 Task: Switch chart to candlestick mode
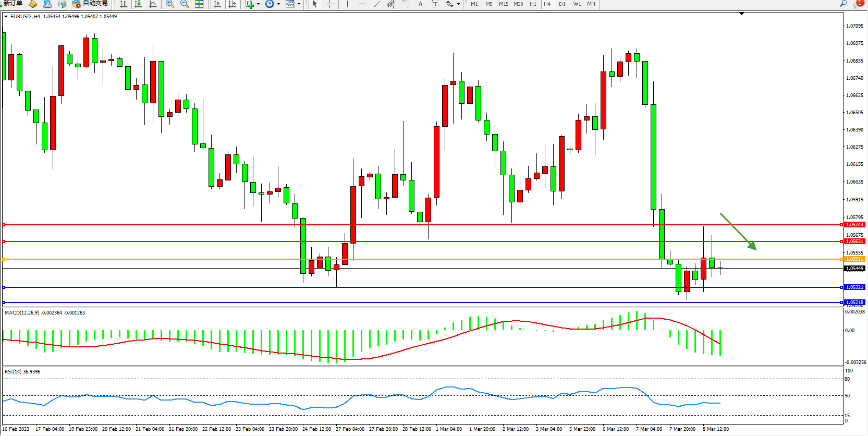[x=138, y=4]
